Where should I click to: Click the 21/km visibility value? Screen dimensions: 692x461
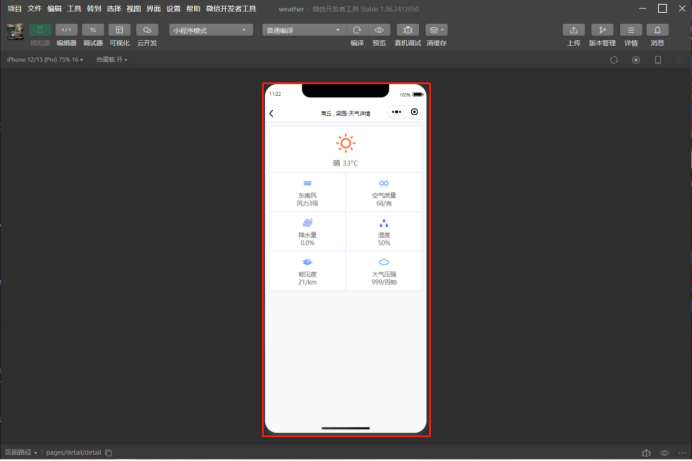point(308,282)
